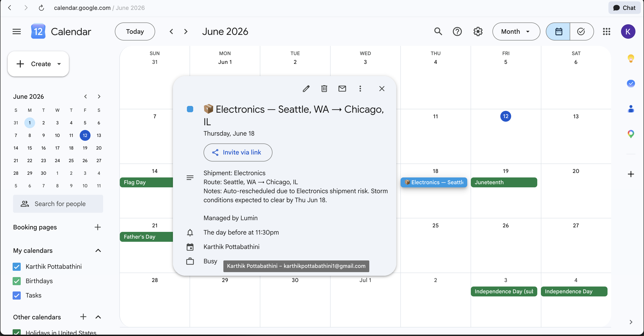Toggle Holidays in United States checkbox
The height and width of the screenshot is (336, 644).
[16, 332]
